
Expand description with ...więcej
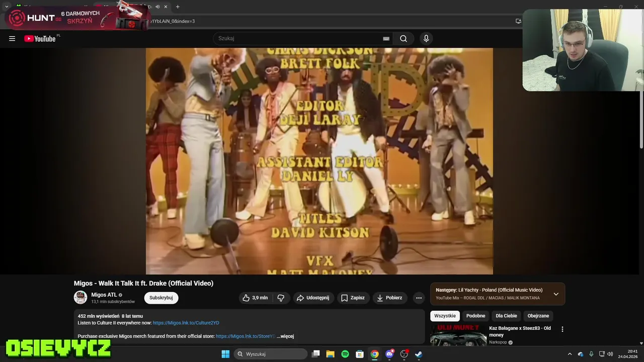coord(285,336)
